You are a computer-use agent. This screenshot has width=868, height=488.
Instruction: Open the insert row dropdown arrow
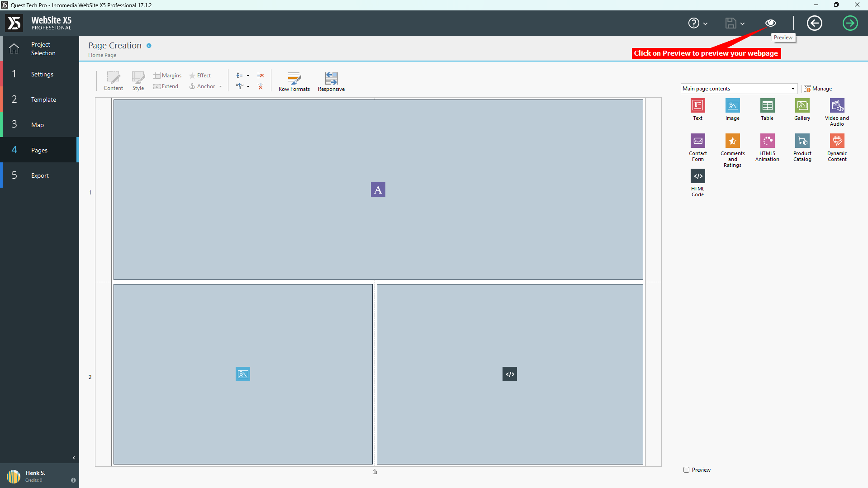coord(248,76)
